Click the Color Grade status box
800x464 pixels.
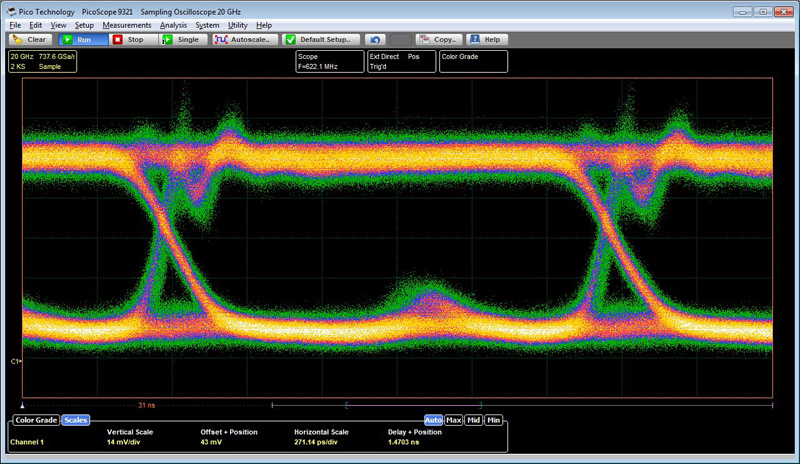pyautogui.click(x=473, y=61)
